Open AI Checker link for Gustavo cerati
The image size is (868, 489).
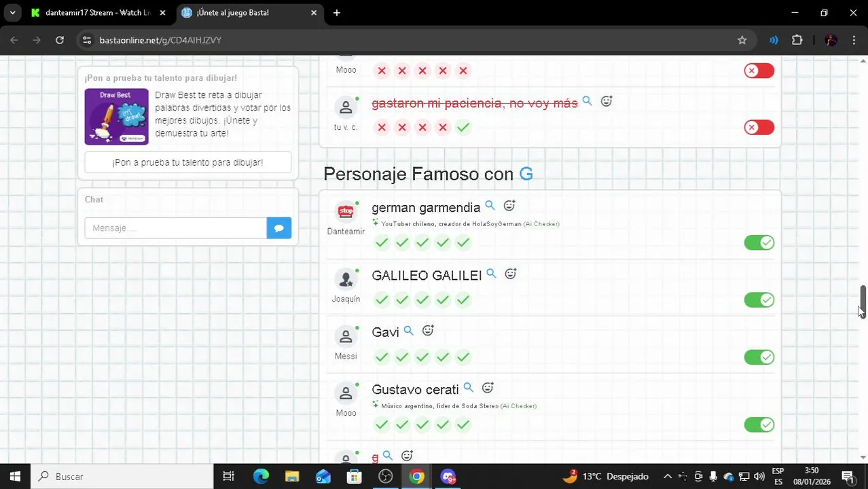click(518, 406)
